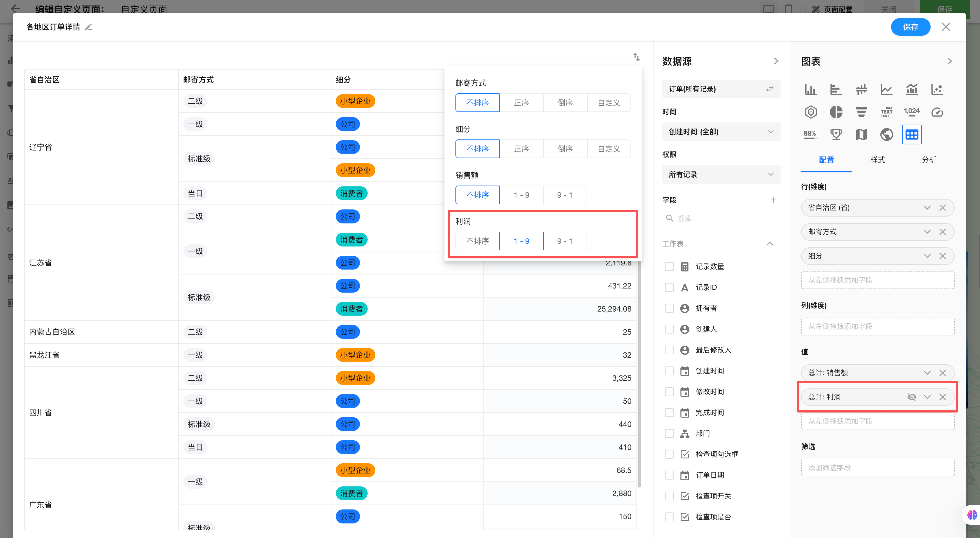Pick the line chart type icon
Screen dimensions: 980x538
[x=886, y=90]
